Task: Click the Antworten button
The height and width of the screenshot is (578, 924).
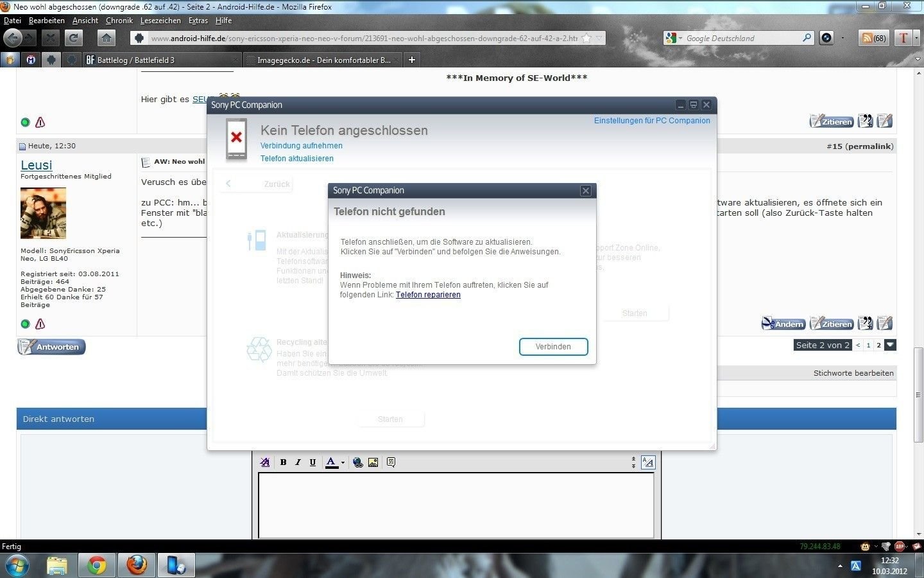Action: 51,347
